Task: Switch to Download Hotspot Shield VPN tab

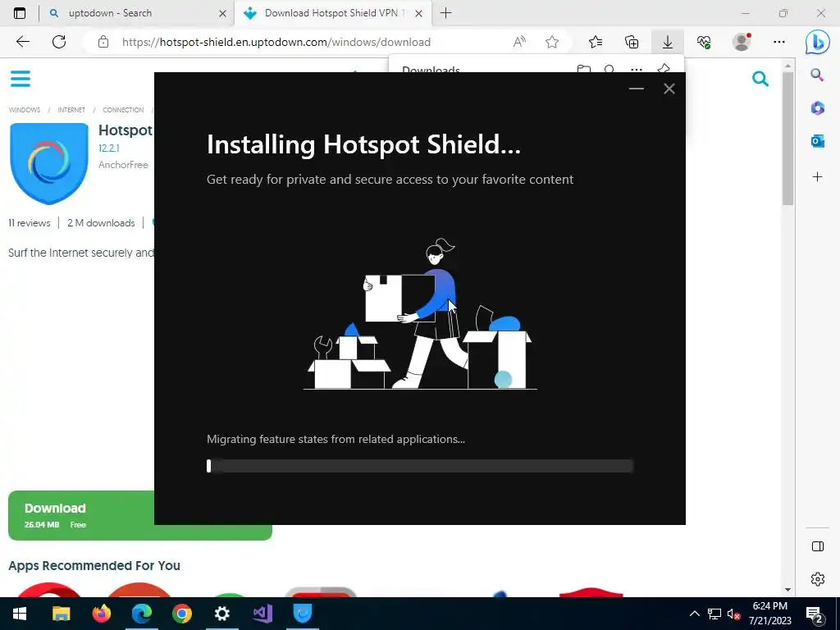Action: (x=331, y=13)
